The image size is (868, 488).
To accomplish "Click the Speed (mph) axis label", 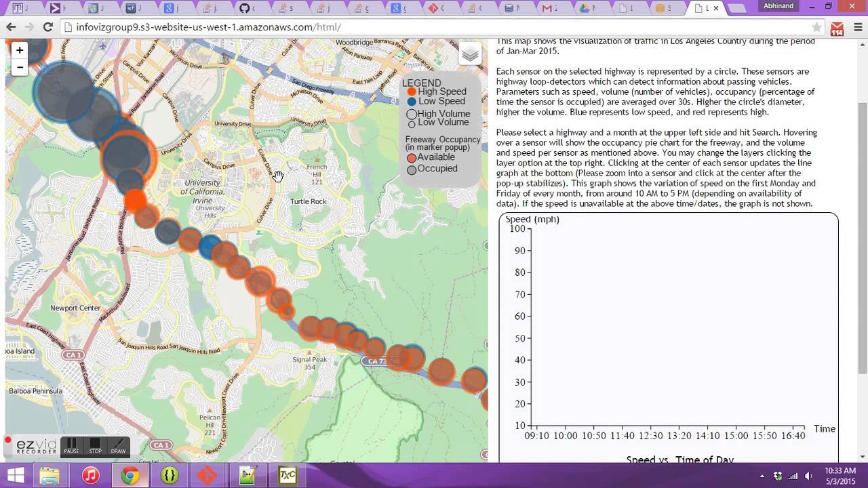I will [x=532, y=219].
